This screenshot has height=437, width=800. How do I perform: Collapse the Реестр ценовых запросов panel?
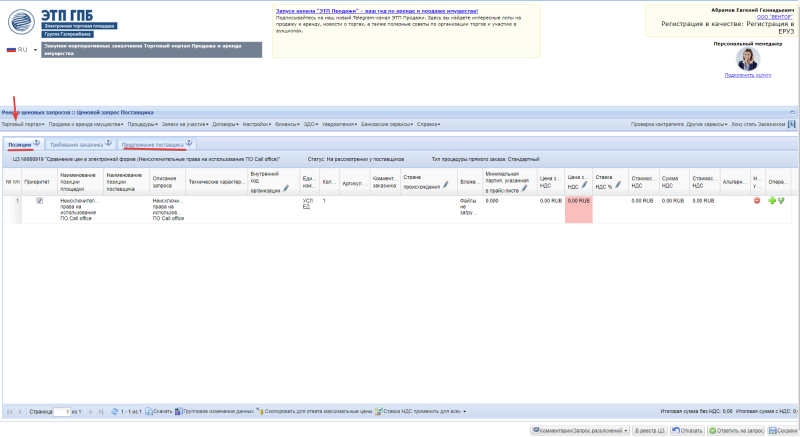792,112
